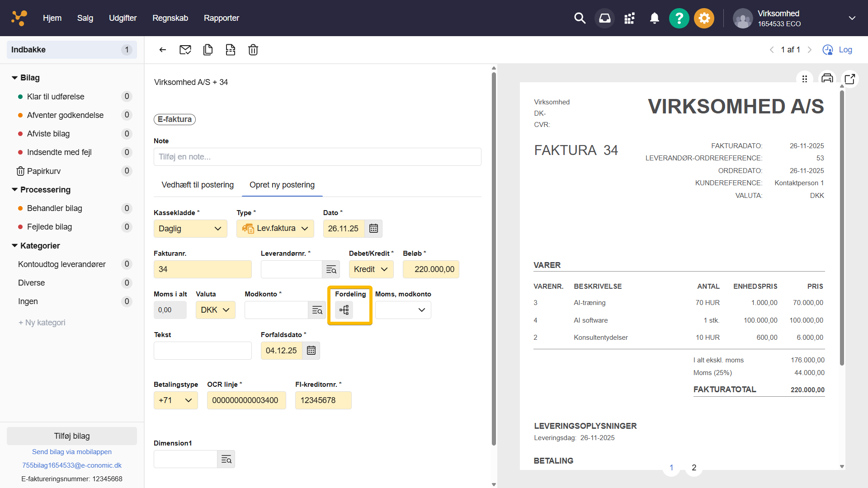Click the print icon above invoice preview
Image resolution: width=868 pixels, height=488 pixels.
point(827,78)
